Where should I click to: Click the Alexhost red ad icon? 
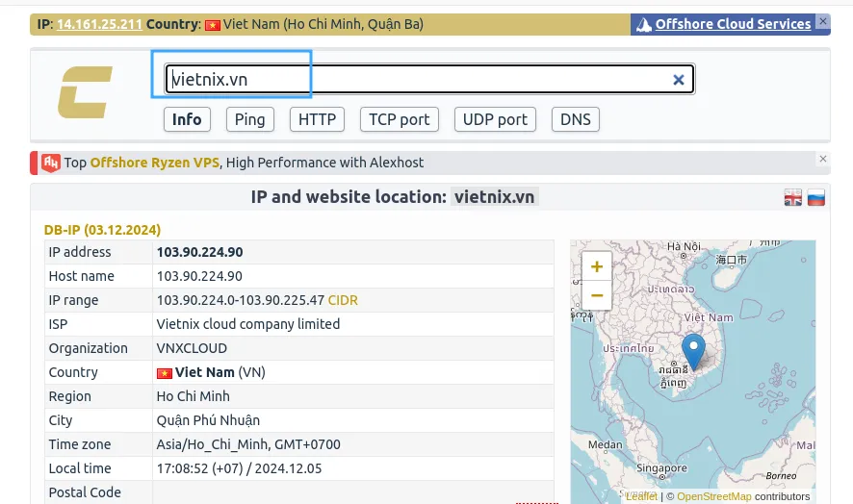51,163
